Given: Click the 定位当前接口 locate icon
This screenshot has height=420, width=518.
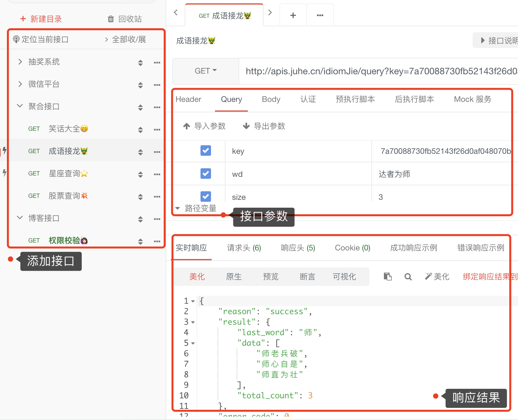Looking at the screenshot, I should (x=16, y=39).
